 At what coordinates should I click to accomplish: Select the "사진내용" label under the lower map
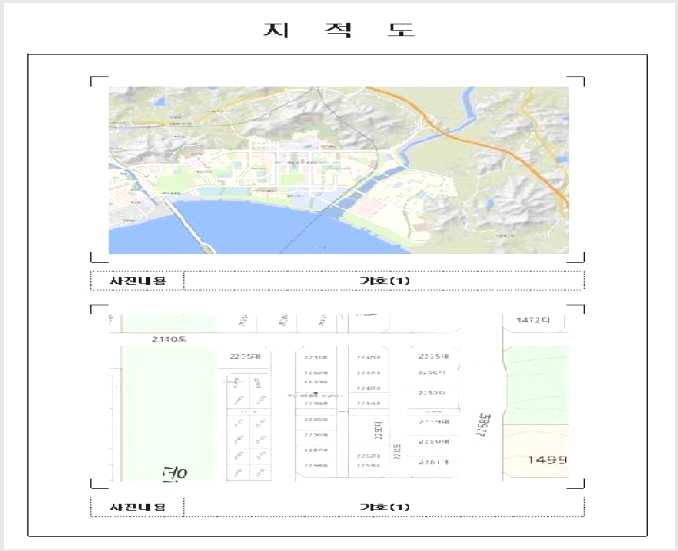click(x=138, y=507)
